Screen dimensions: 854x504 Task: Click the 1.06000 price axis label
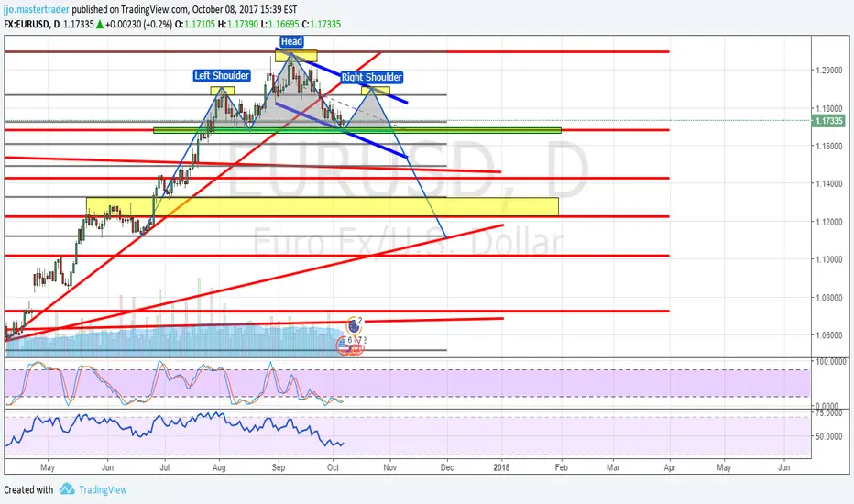[828, 335]
